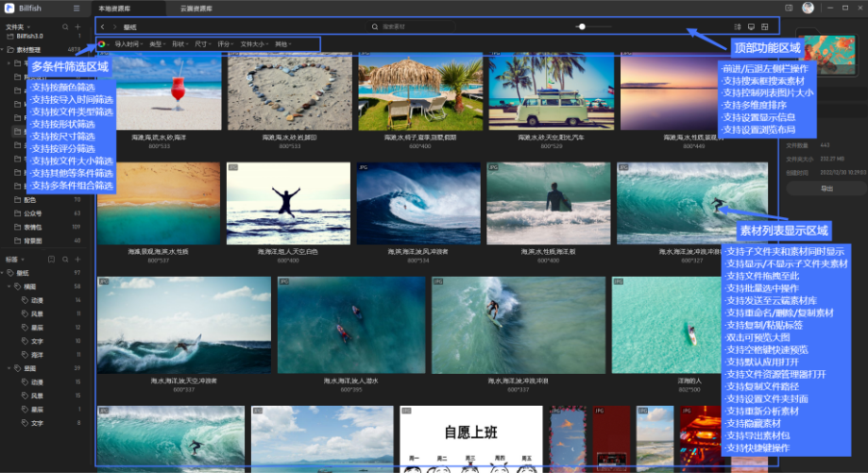868x473 pixels.
Task: Open the color filter wheel
Action: click(102, 44)
